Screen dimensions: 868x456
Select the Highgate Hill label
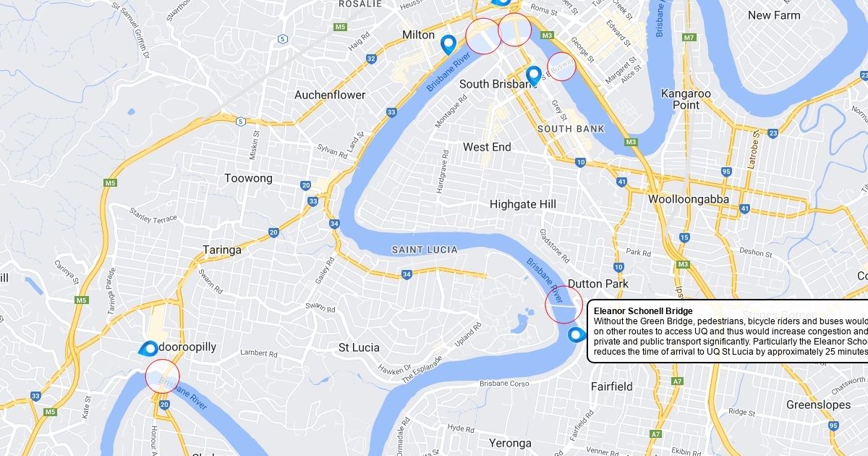[523, 204]
